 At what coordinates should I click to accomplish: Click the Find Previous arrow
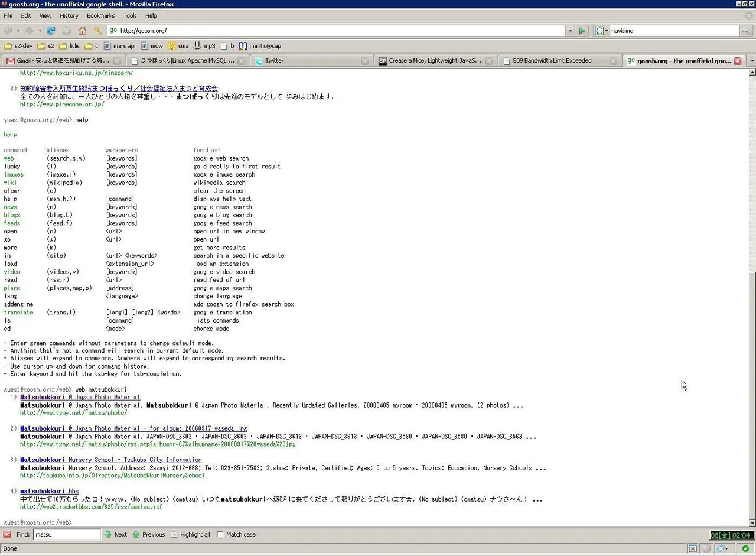tap(149, 534)
